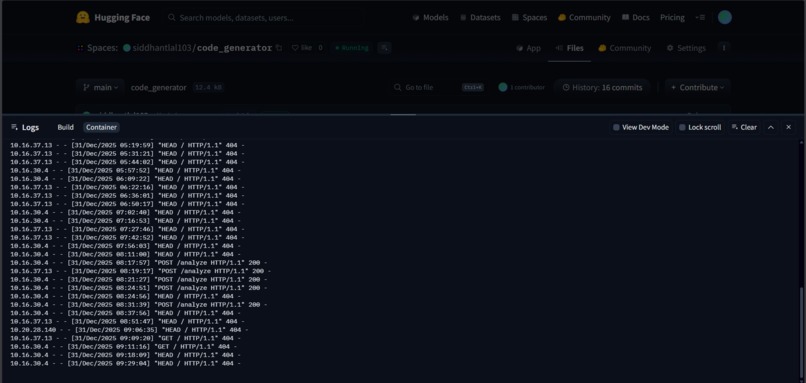Open the Settings tab
The width and height of the screenshot is (806, 383).
click(686, 48)
